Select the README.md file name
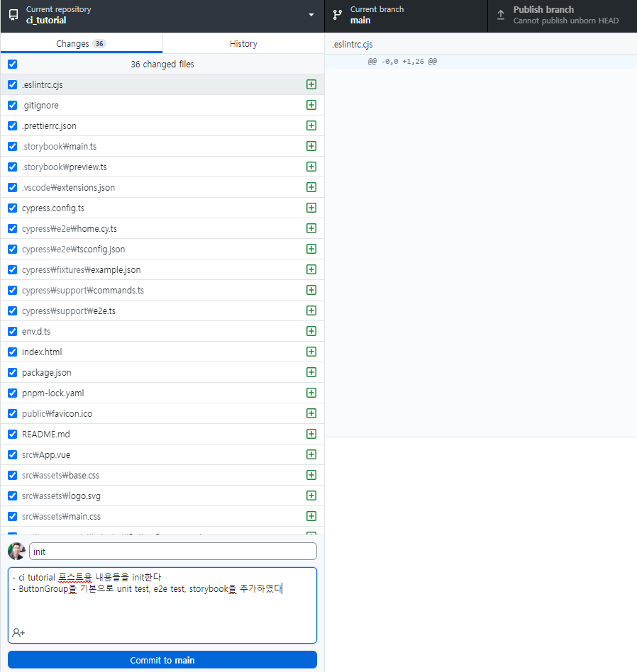 click(x=46, y=435)
